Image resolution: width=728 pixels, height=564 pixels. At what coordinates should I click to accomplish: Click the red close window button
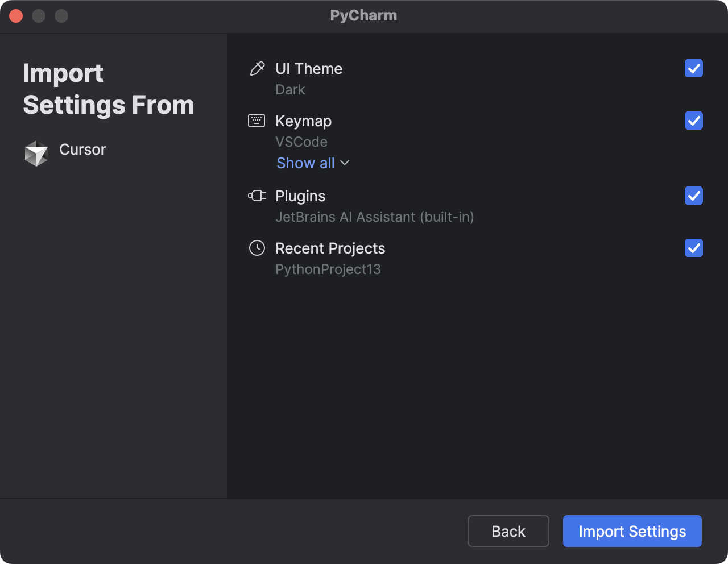[16, 15]
